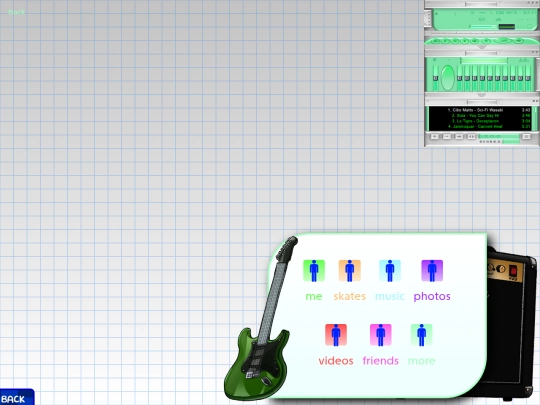The width and height of the screenshot is (540, 405).
Task: Select playlist track 'Le Tigre - Deceptacon'
Action: (x=480, y=121)
